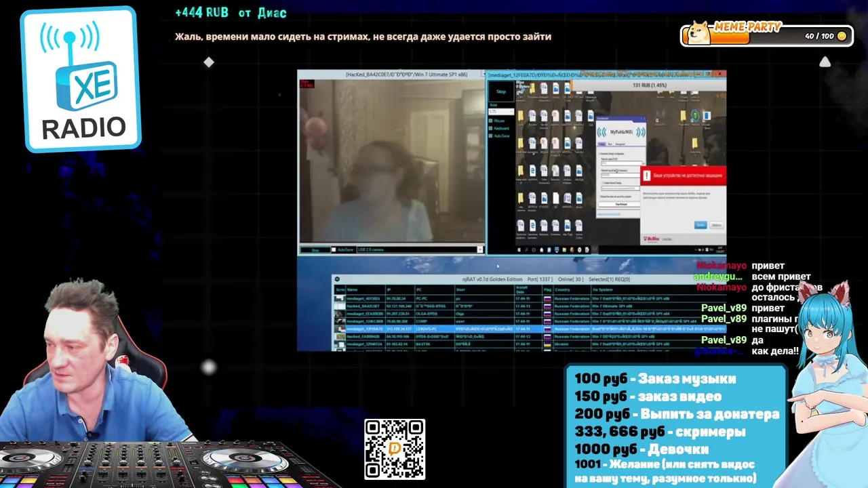868x488 pixels.
Task: Open the Size dropdown in remote desktop panel
Action: tap(501, 112)
